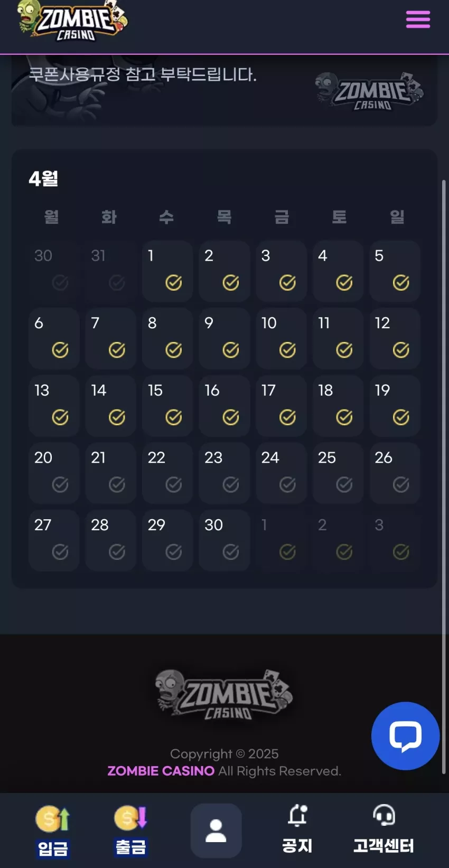Click the page scrollbar on the right

[x=444, y=476]
